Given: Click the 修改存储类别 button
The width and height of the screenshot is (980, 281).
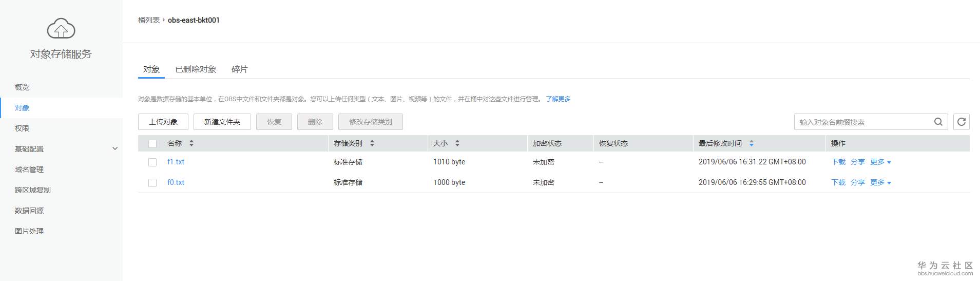Looking at the screenshot, I should [x=371, y=122].
